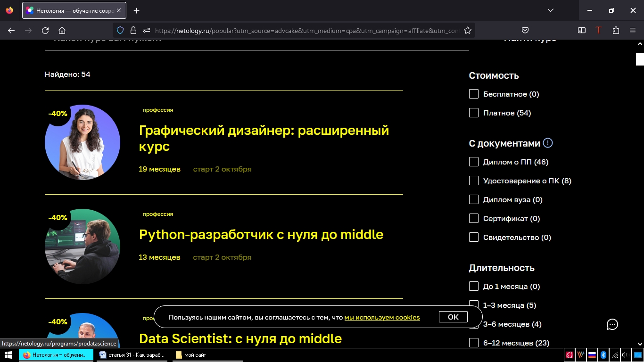This screenshot has width=644, height=362.
Task: Click the Стоимость filter heading
Action: coord(494,75)
